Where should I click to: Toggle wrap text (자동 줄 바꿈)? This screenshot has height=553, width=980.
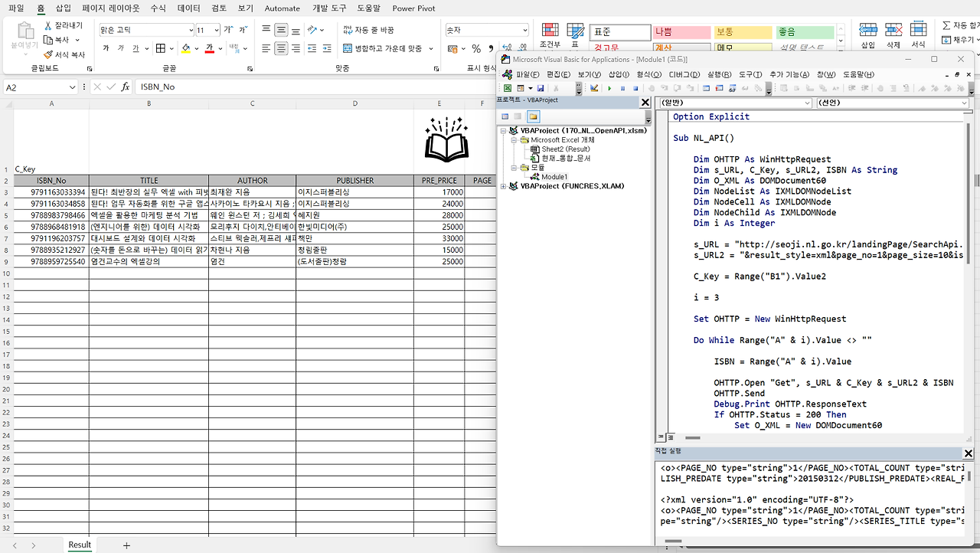coord(369,30)
